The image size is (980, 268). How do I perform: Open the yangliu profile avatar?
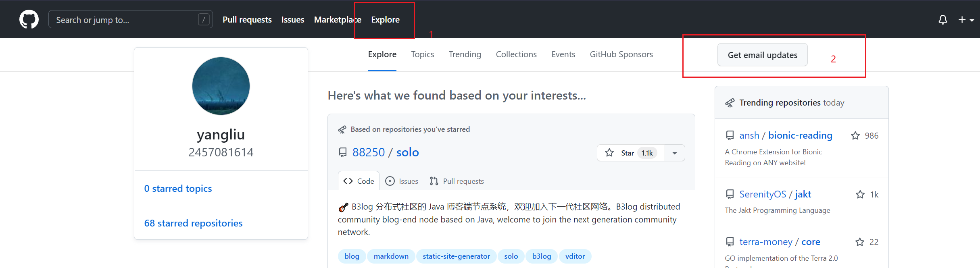[x=221, y=86]
